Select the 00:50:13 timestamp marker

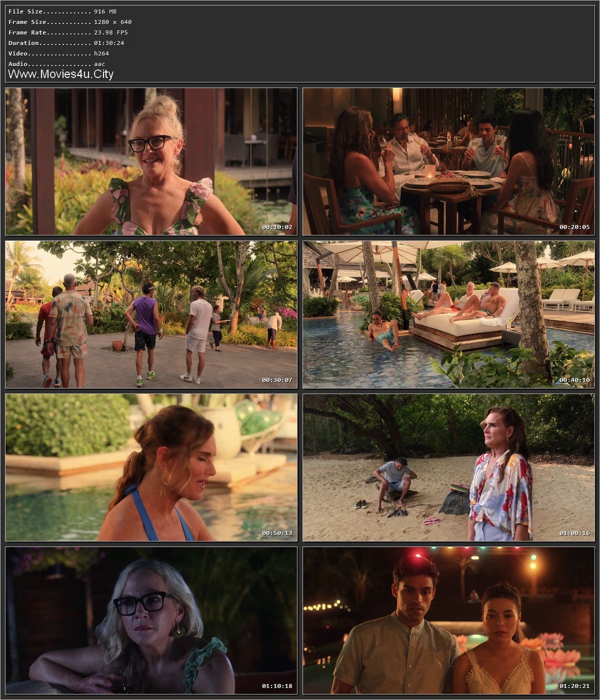[x=276, y=532]
